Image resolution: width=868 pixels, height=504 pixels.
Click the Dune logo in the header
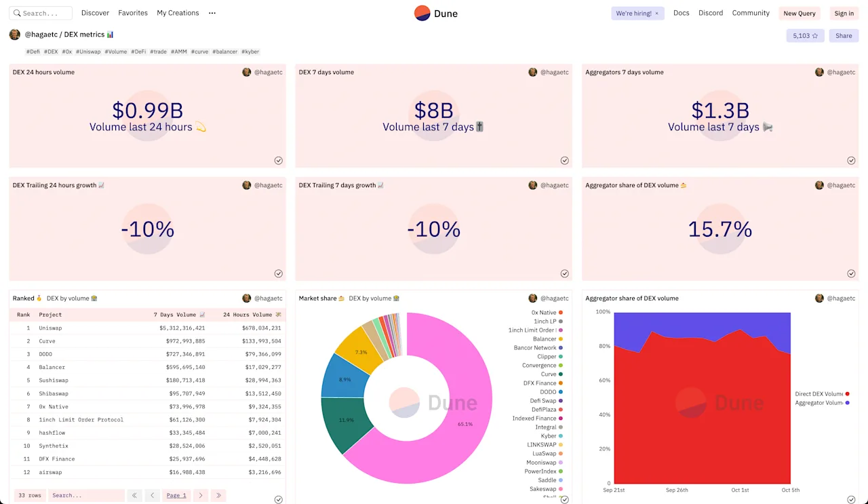pyautogui.click(x=436, y=13)
